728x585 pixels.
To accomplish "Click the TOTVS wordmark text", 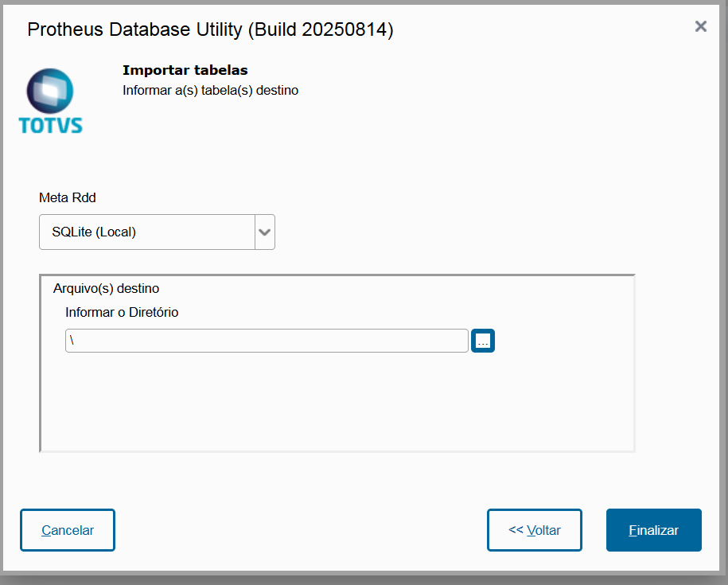I will [50, 125].
